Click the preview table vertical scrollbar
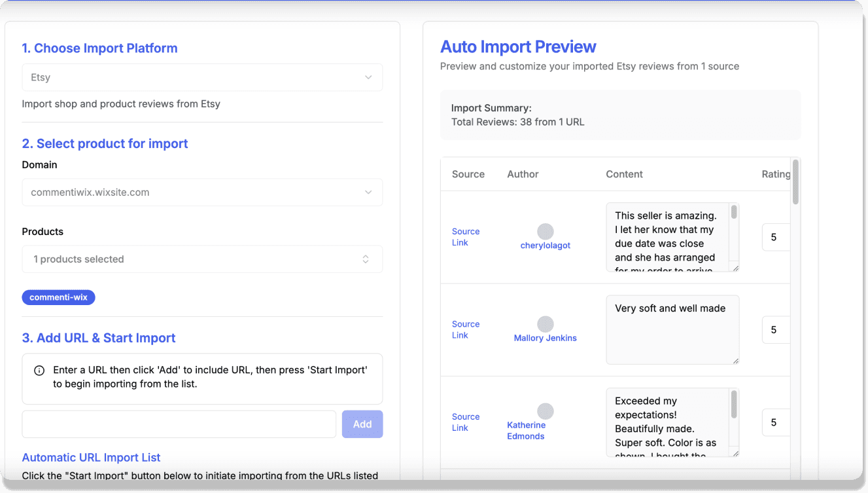868x493 pixels. click(795, 182)
